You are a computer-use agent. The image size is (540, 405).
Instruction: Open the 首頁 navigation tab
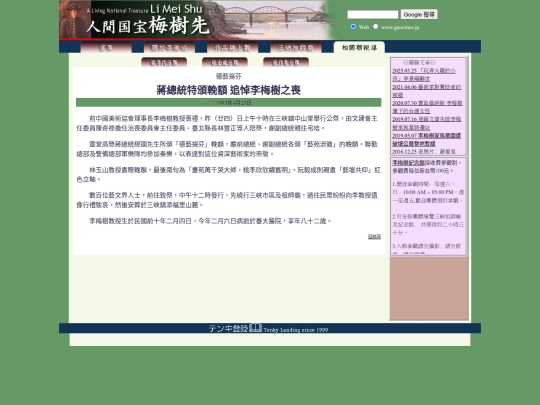tap(106, 48)
